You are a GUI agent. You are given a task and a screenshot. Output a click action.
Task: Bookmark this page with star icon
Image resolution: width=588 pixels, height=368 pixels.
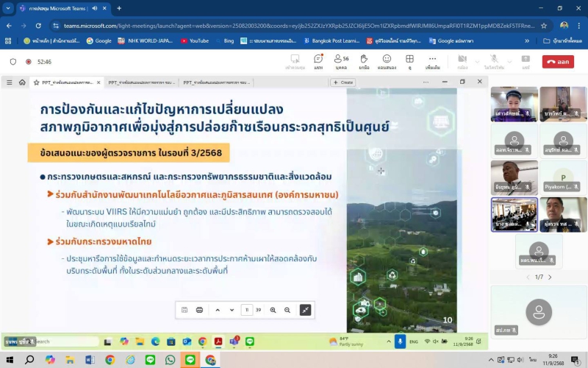pos(544,26)
